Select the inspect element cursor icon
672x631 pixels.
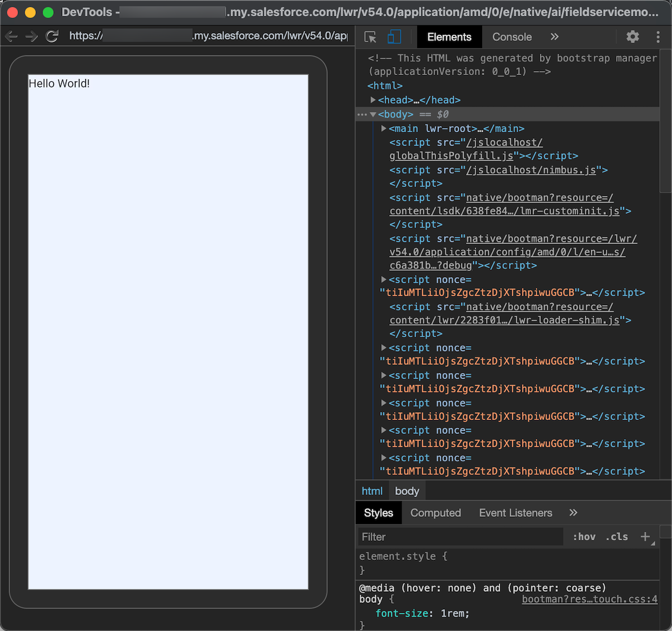369,37
